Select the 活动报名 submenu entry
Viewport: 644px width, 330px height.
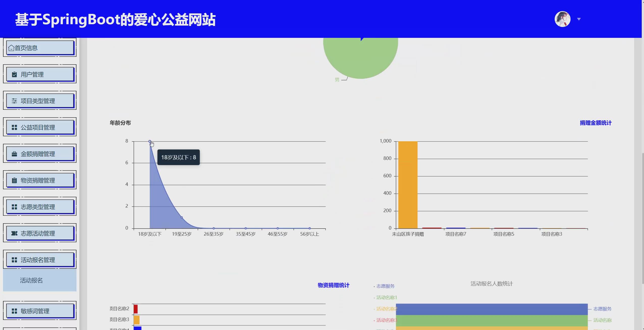pyautogui.click(x=40, y=280)
